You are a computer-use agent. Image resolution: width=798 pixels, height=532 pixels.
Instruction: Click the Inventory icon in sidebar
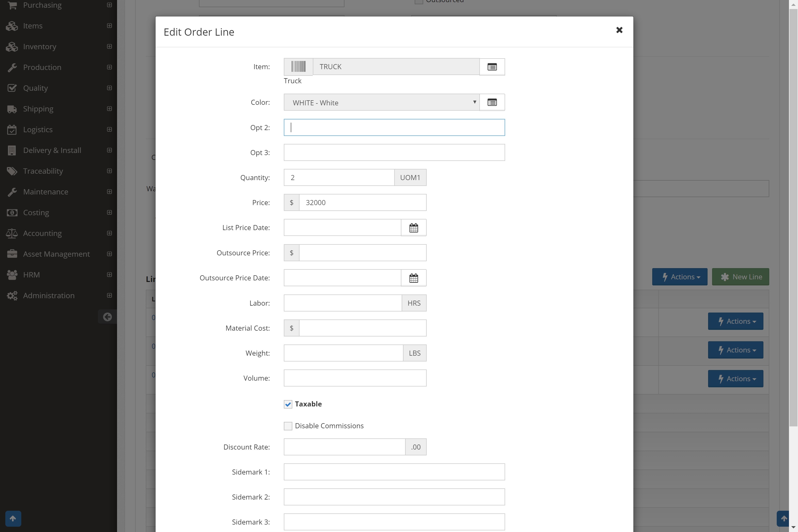[x=12, y=47]
